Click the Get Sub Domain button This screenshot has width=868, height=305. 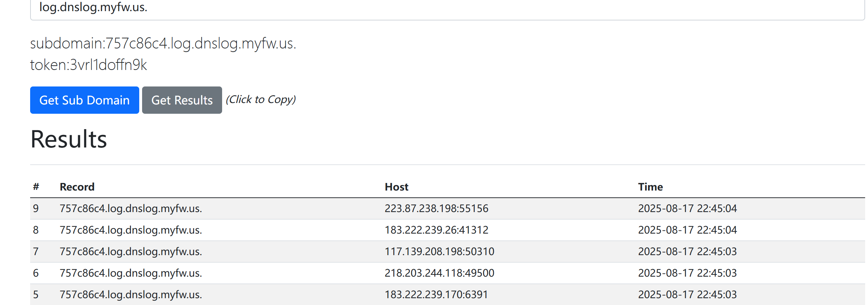click(84, 100)
